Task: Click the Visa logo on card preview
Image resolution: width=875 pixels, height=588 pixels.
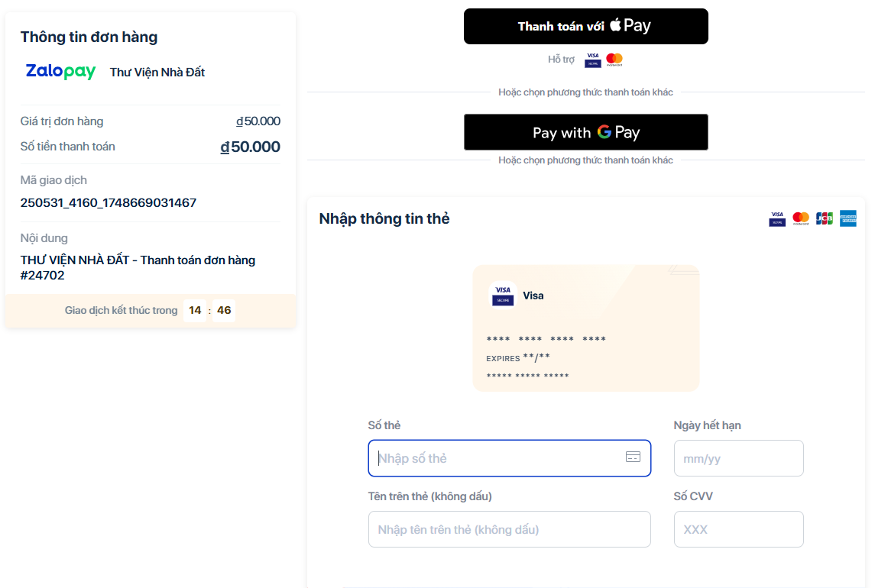Action: 503,296
